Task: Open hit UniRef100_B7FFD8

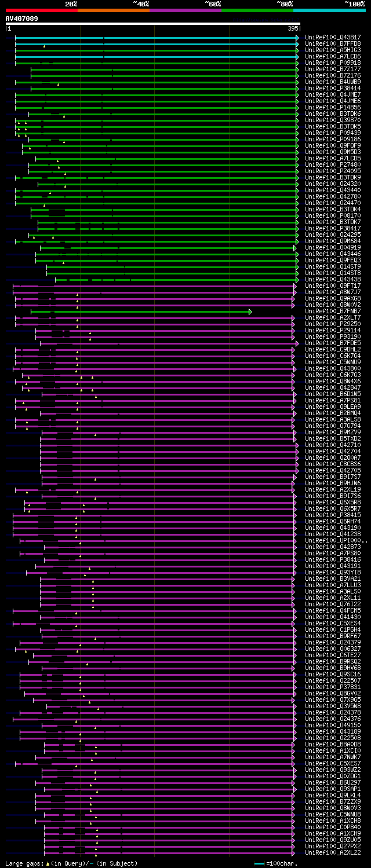Action: (x=333, y=44)
